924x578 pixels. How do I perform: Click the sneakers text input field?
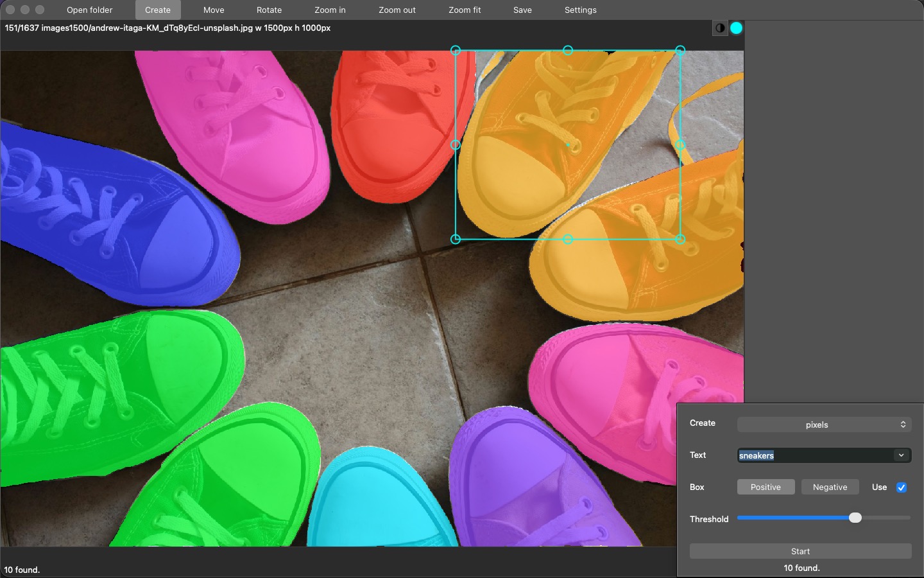[814, 455]
